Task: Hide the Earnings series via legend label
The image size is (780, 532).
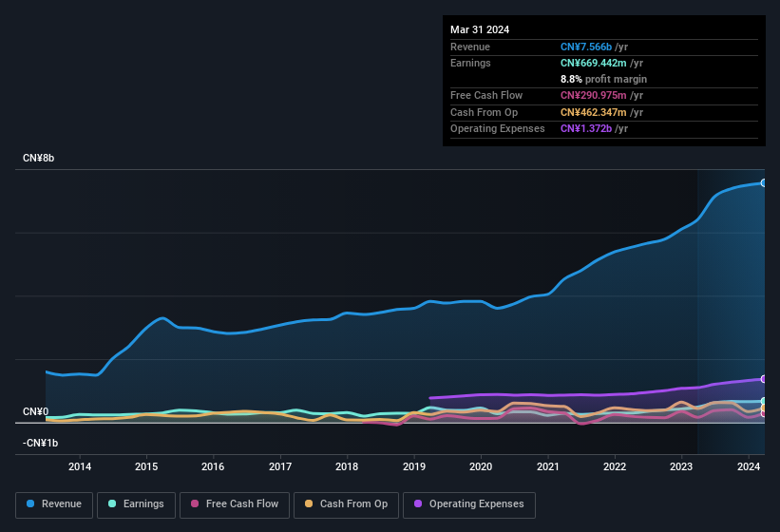Action: [143, 504]
